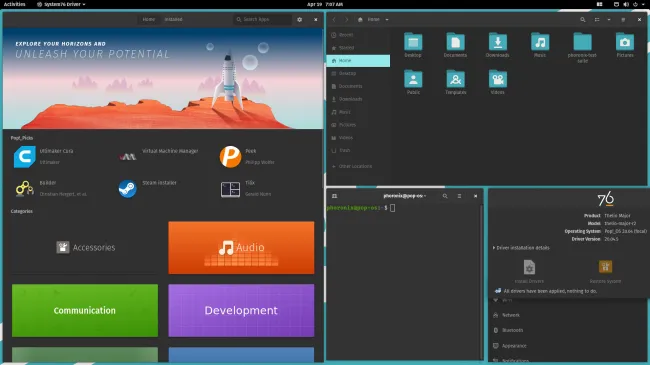
Task: Open Other Locations in Files sidebar
Action: coord(358,166)
